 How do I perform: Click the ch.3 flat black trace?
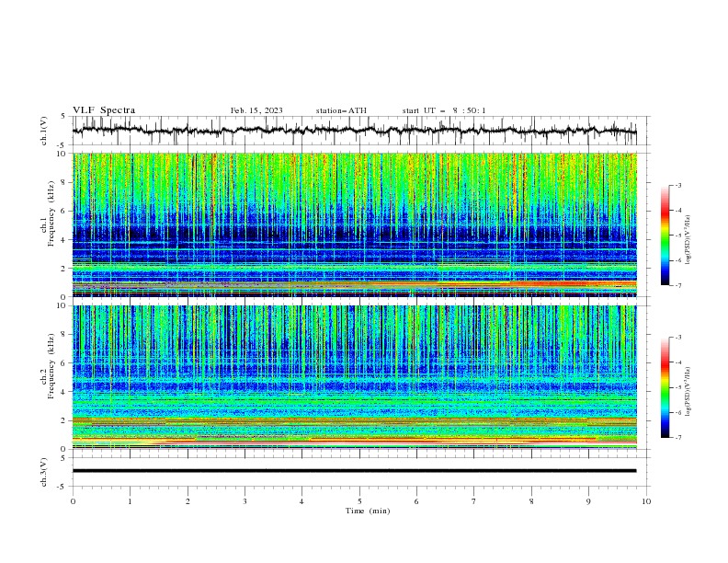(x=355, y=471)
